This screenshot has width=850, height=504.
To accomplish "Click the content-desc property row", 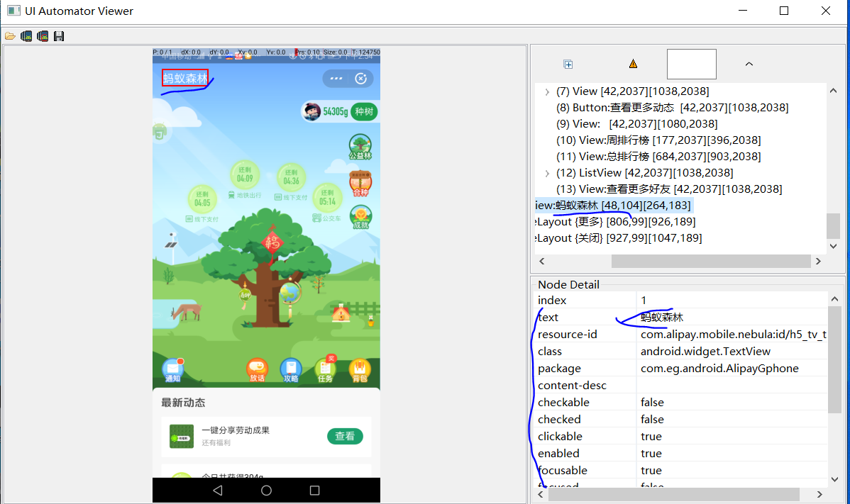I will click(681, 386).
